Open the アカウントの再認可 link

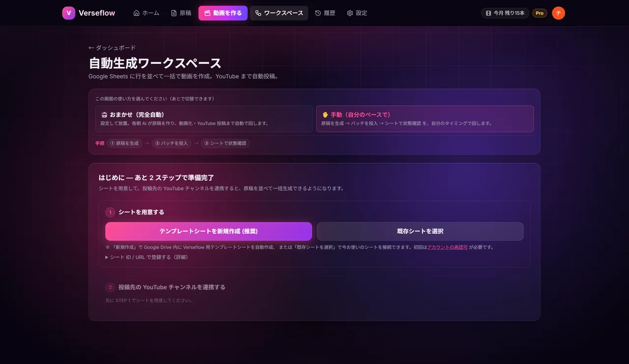tap(447, 248)
